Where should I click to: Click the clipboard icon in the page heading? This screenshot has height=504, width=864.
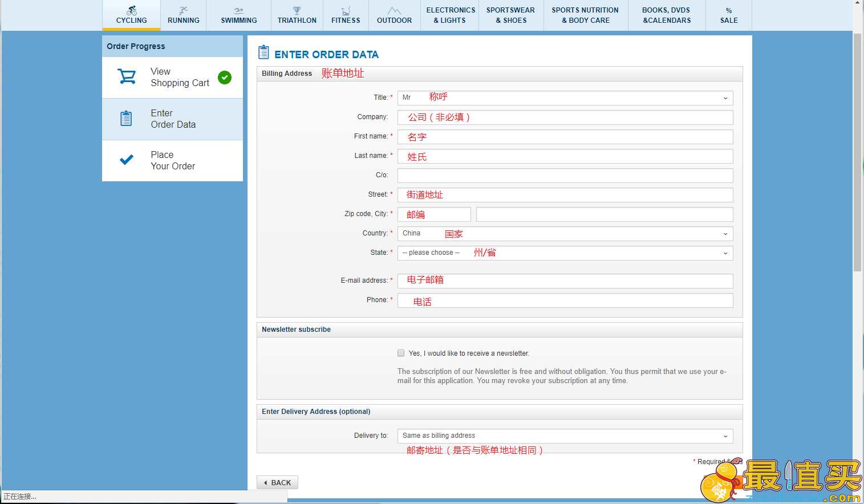263,52
